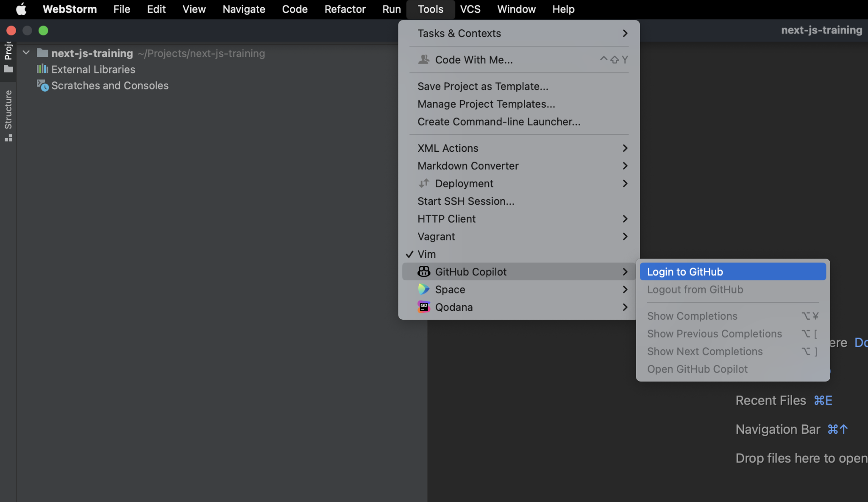Click the External Libraries icon
Viewport: 868px width, 502px height.
[42, 69]
